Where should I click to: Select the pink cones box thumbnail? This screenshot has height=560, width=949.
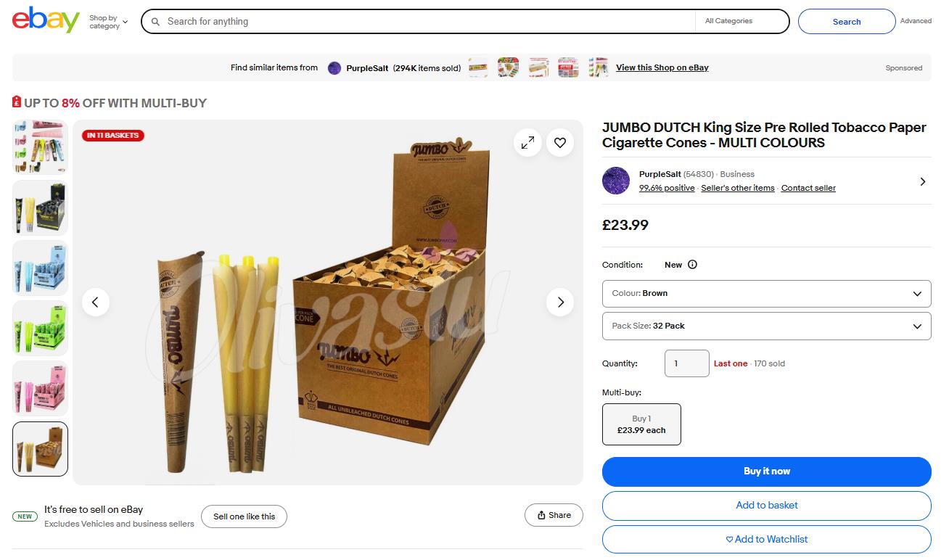(x=41, y=388)
